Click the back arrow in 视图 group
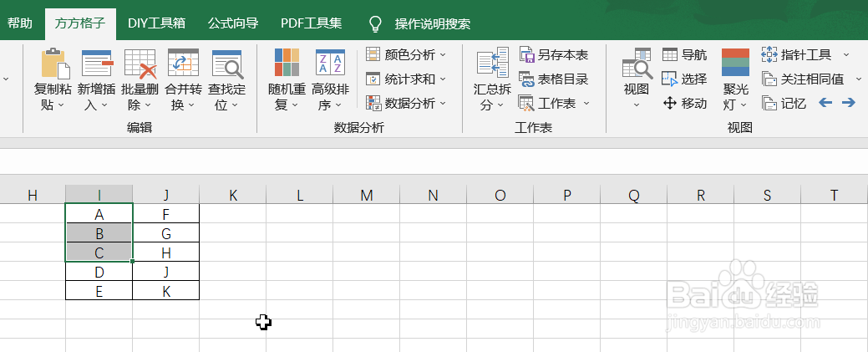 [825, 103]
